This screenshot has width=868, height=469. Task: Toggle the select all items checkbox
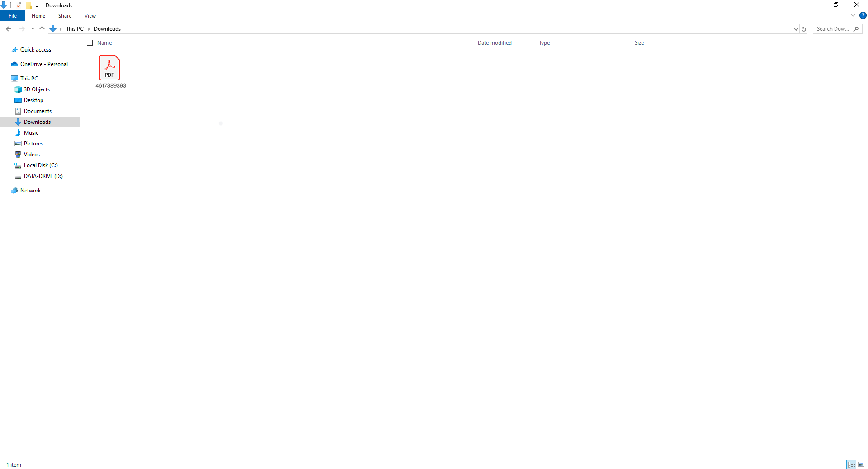click(x=90, y=43)
